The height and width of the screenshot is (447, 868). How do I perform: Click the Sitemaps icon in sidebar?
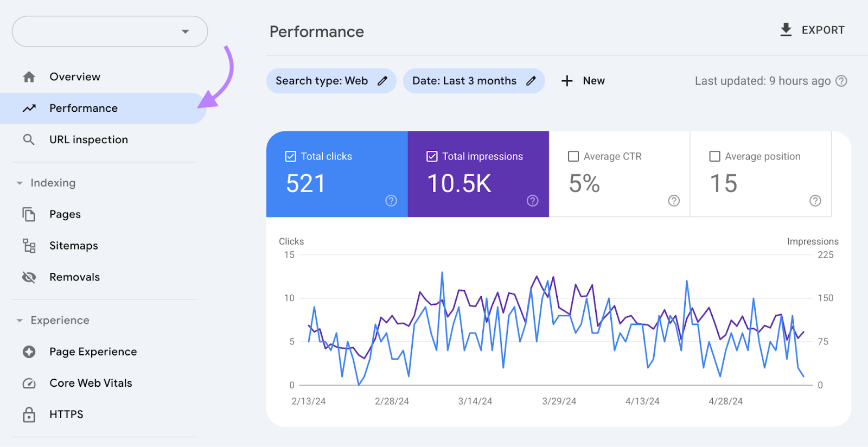(29, 246)
